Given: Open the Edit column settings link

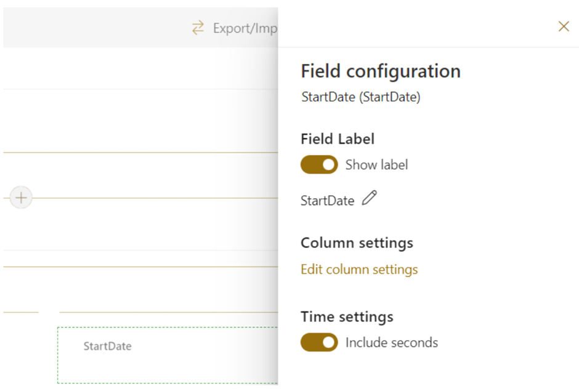Looking at the screenshot, I should (359, 270).
